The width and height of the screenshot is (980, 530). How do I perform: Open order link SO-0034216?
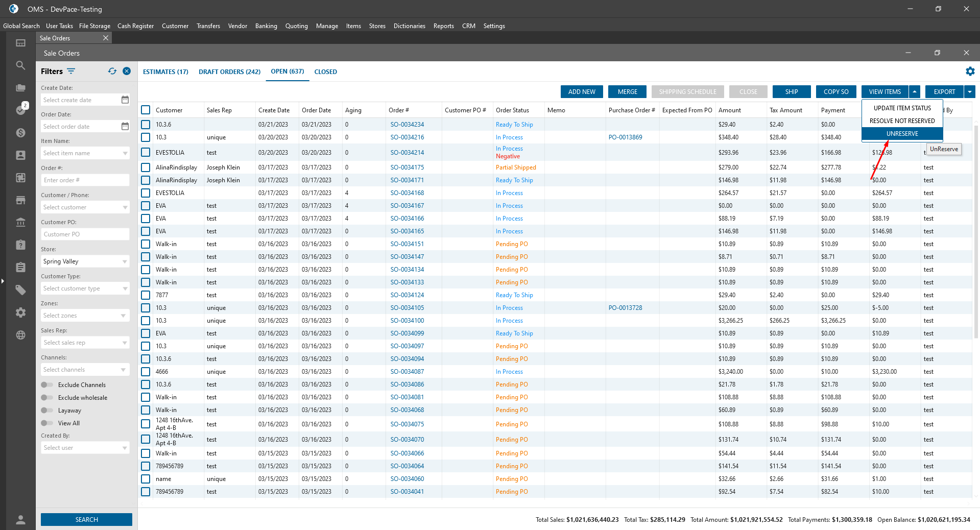tap(407, 137)
